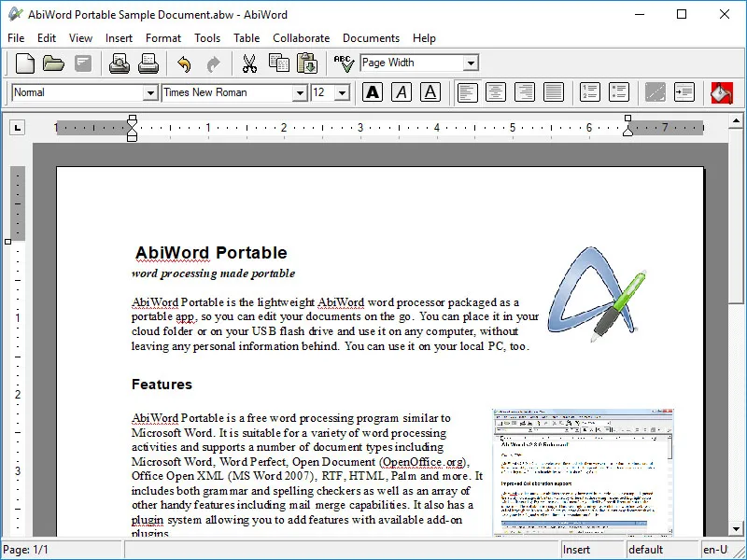Viewport: 747px width, 560px height.
Task: Open a file with the folder icon
Action: [53, 63]
